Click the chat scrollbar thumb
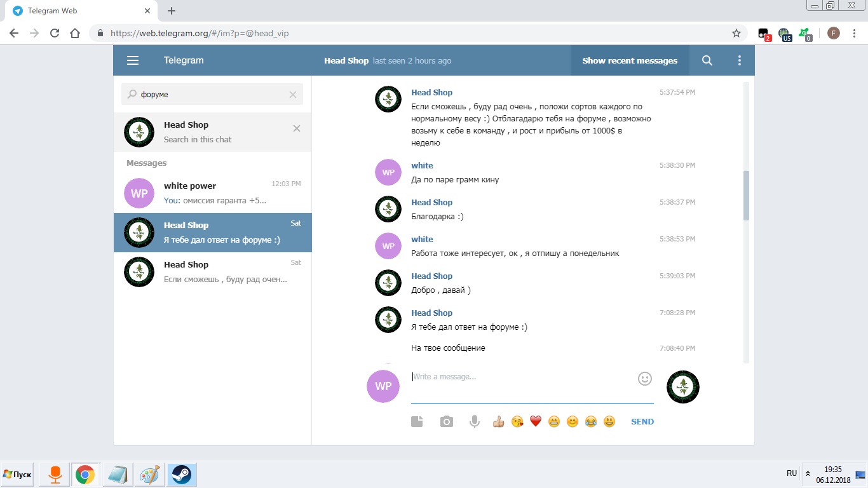 click(746, 196)
